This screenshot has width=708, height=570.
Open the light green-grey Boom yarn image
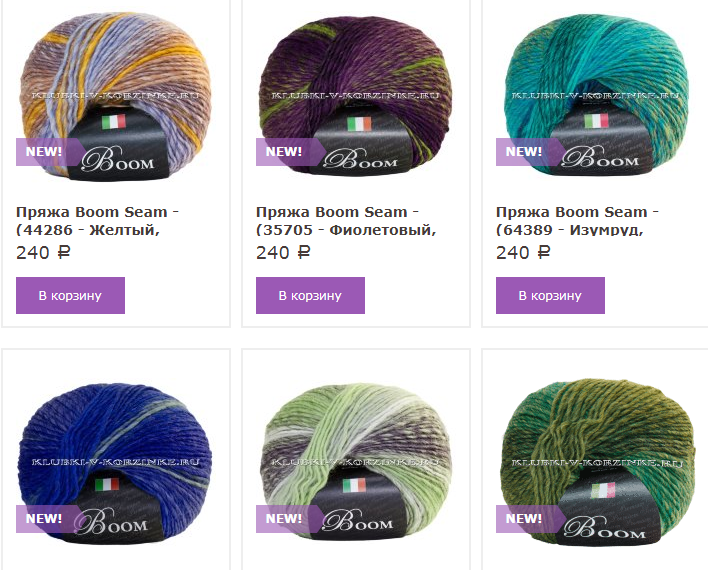[x=356, y=463]
